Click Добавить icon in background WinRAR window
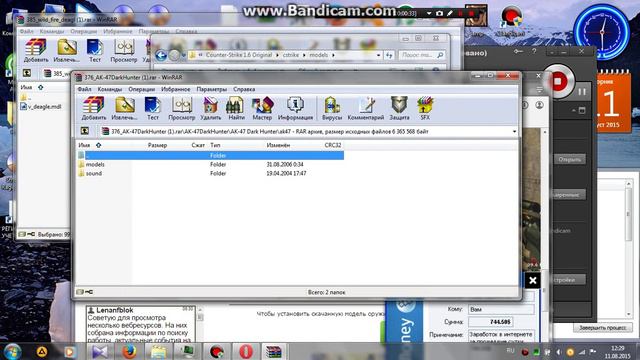 coord(36,51)
